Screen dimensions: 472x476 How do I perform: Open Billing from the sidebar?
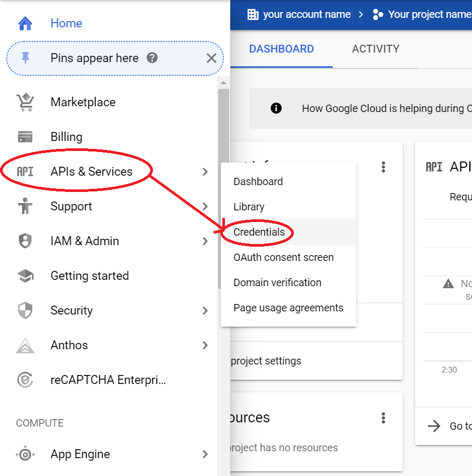tap(66, 137)
